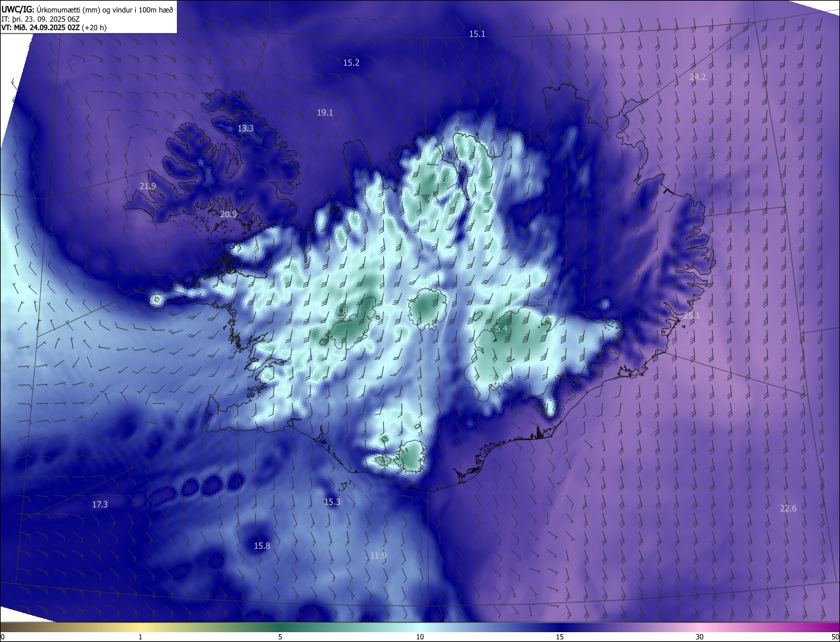Click the 5 tick on the color scale
This screenshot has height=642, width=840.
pyautogui.click(x=280, y=637)
